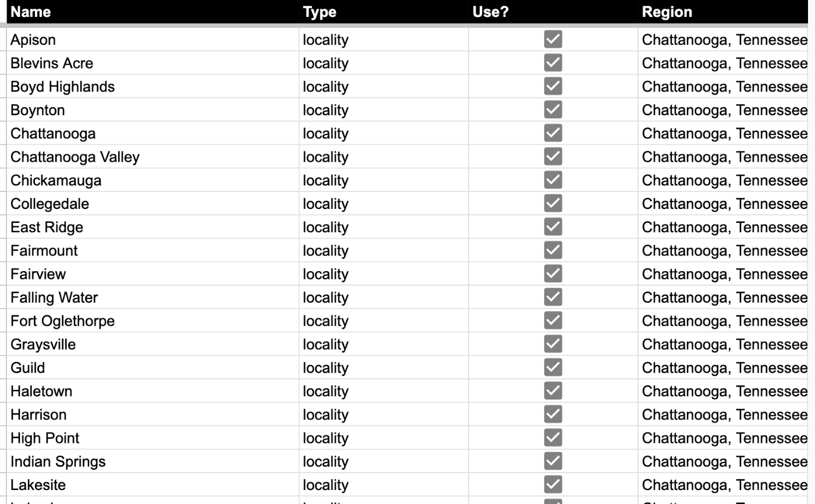Select the Falling Water cell

click(x=153, y=297)
